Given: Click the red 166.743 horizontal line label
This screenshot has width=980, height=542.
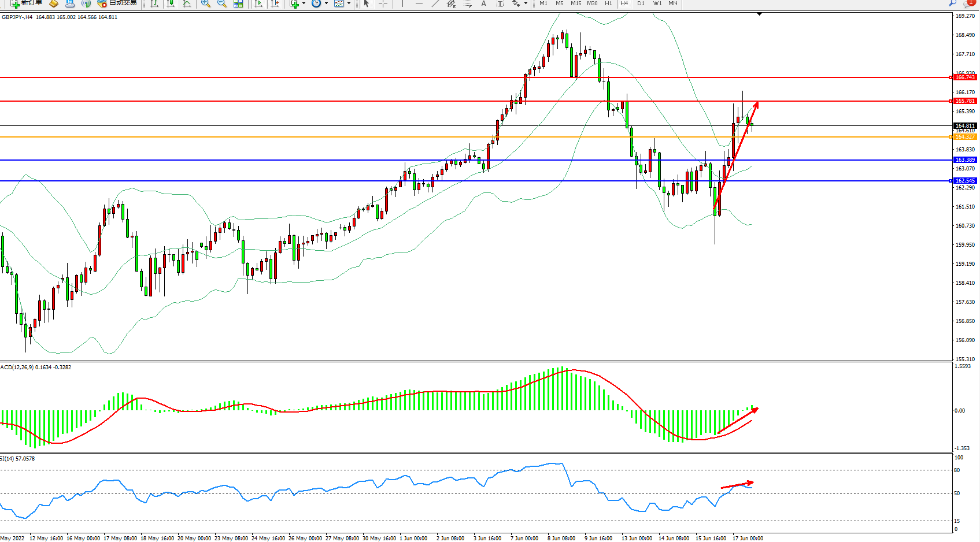Looking at the screenshot, I should pyautogui.click(x=964, y=77).
